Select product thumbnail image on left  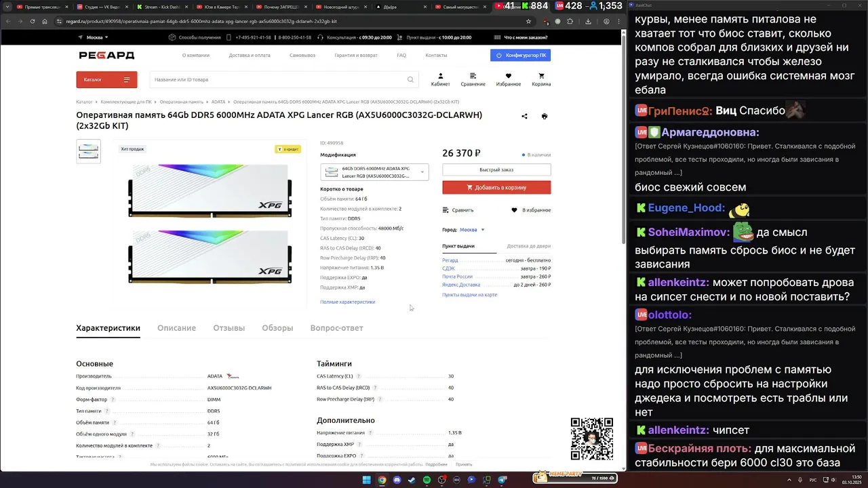coord(88,151)
